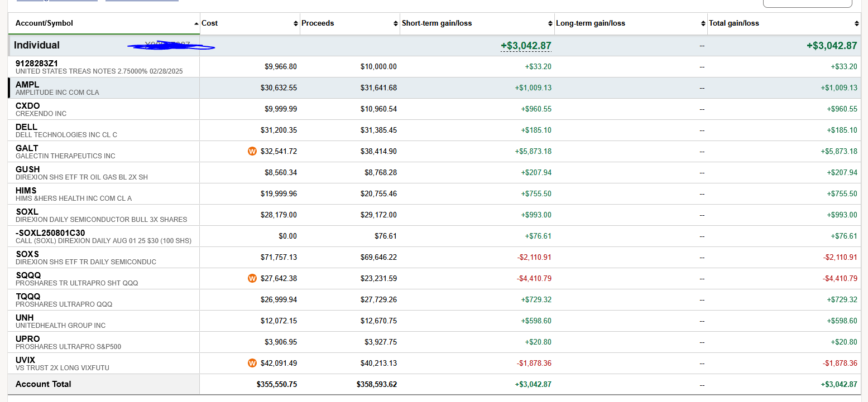Click the sort arrows in Total gain/loss header

(x=857, y=23)
